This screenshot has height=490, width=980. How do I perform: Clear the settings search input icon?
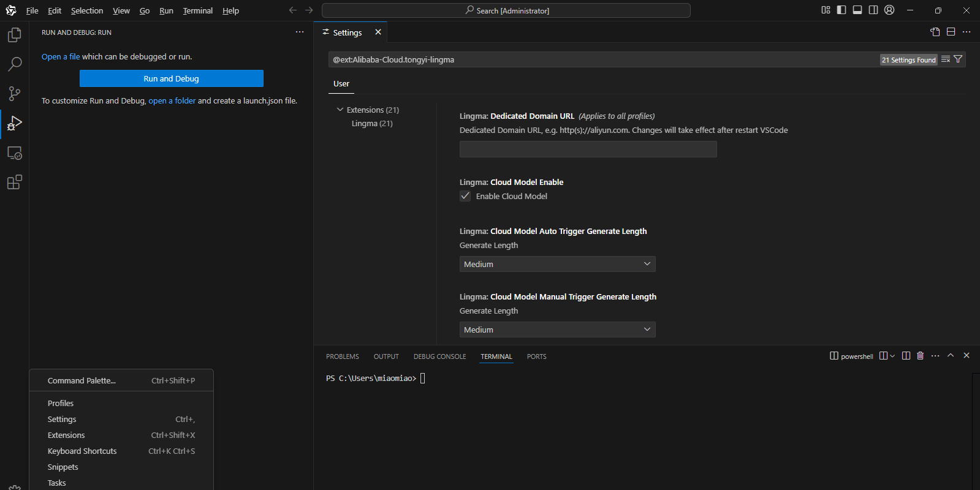[946, 59]
